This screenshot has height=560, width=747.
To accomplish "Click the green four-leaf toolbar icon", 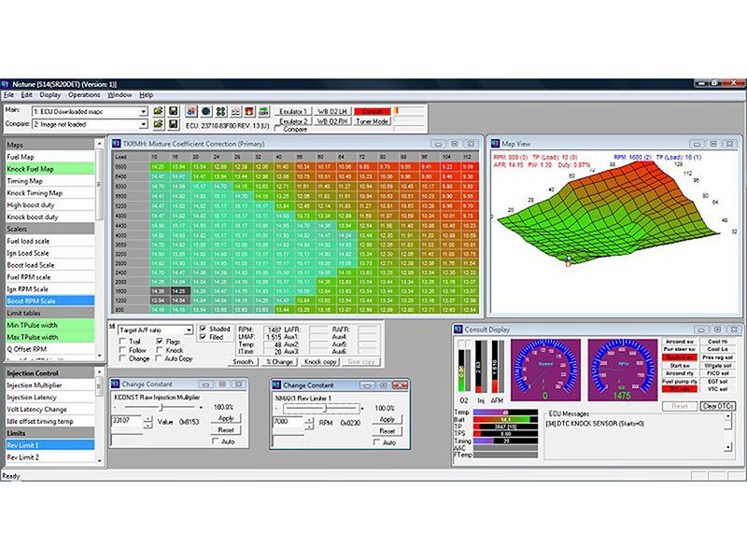I will pyautogui.click(x=221, y=111).
